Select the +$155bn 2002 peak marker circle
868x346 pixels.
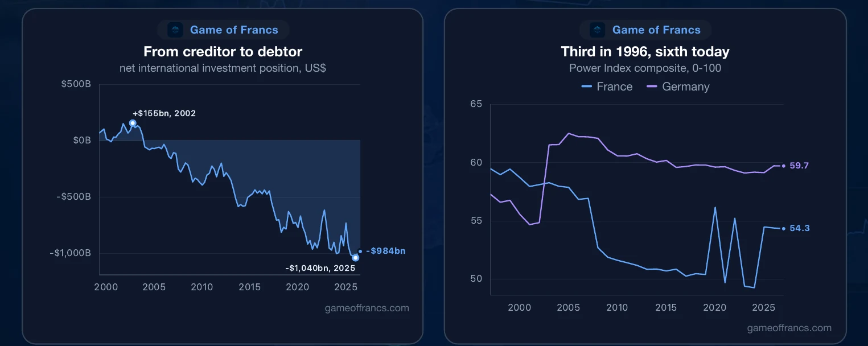[x=133, y=123]
